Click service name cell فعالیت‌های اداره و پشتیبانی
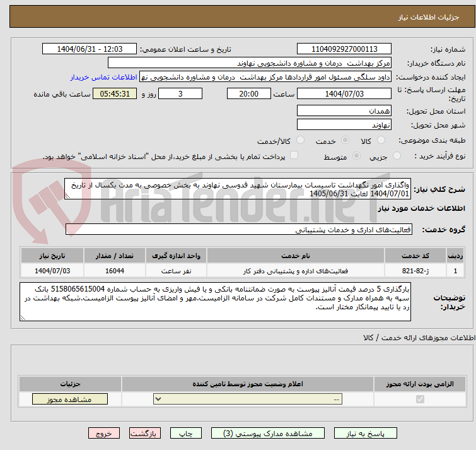 point(296,270)
